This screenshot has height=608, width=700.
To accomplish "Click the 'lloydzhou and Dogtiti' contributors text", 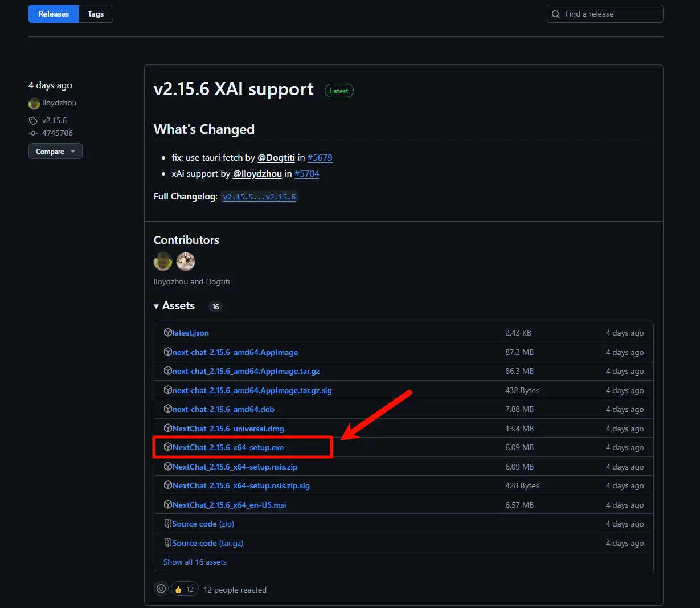I will [x=192, y=281].
